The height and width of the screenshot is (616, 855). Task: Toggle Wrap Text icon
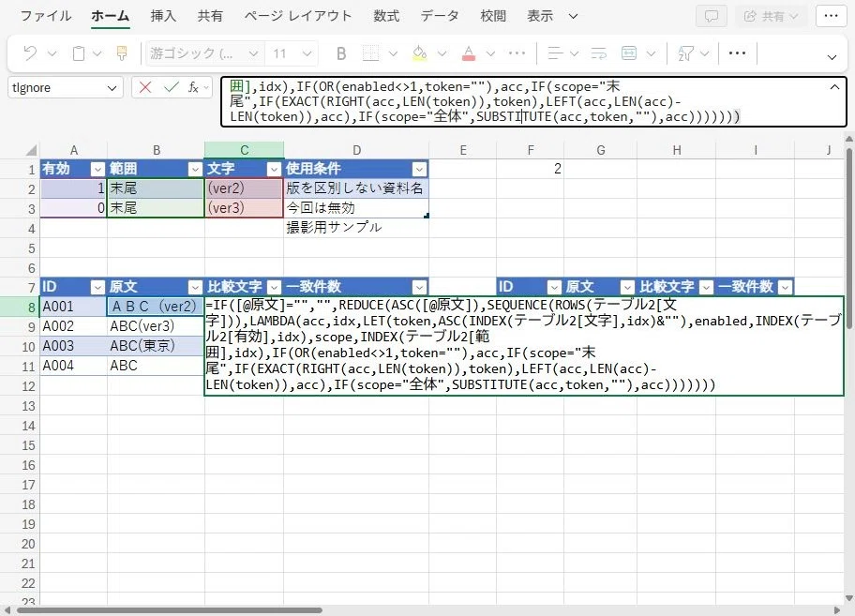599,53
